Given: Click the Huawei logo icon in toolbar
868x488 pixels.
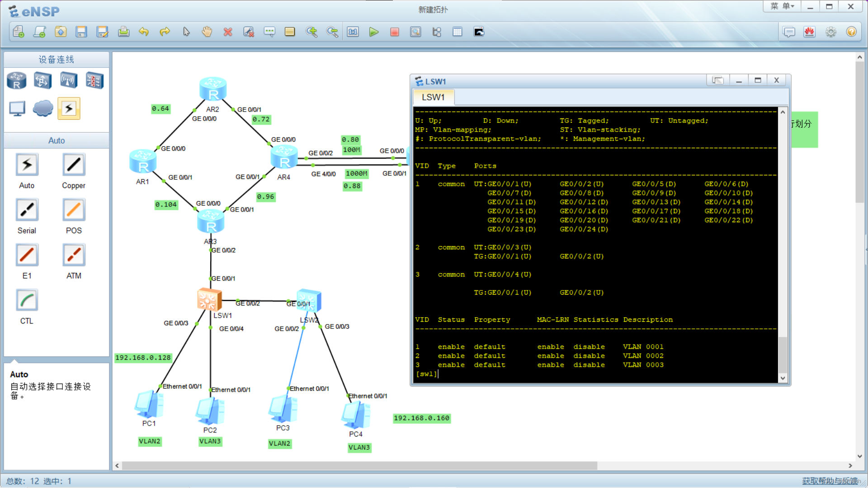Looking at the screenshot, I should (x=809, y=32).
